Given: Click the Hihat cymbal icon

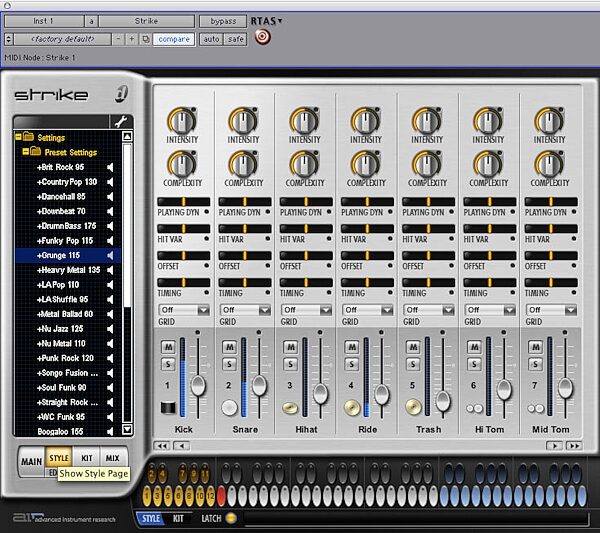Looking at the screenshot, I should point(290,408).
